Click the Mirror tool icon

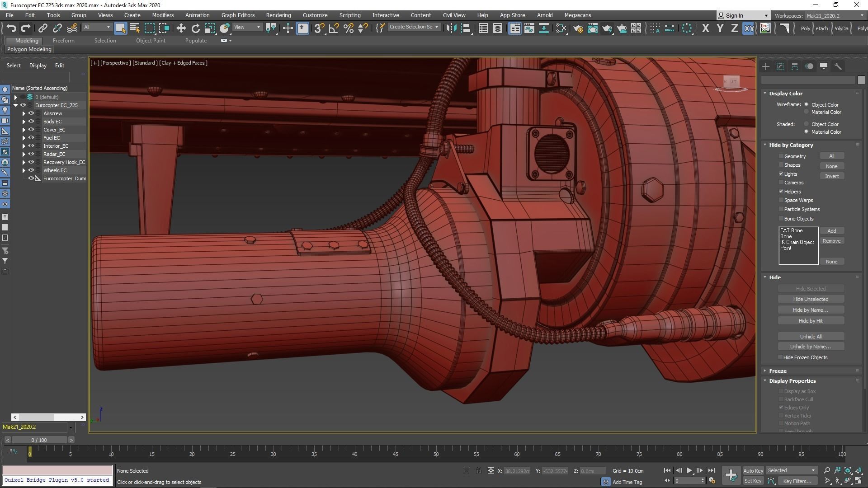point(451,28)
